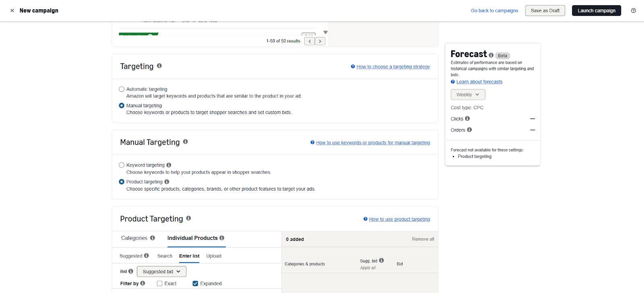Viewport: 644px width, 293px height.
Task: Click info icon next to Filter by
Action: (x=142, y=283)
